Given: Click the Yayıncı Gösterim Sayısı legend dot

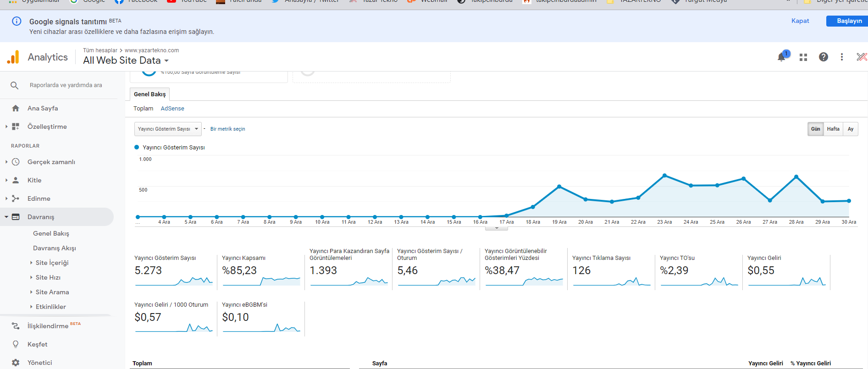Looking at the screenshot, I should 137,147.
